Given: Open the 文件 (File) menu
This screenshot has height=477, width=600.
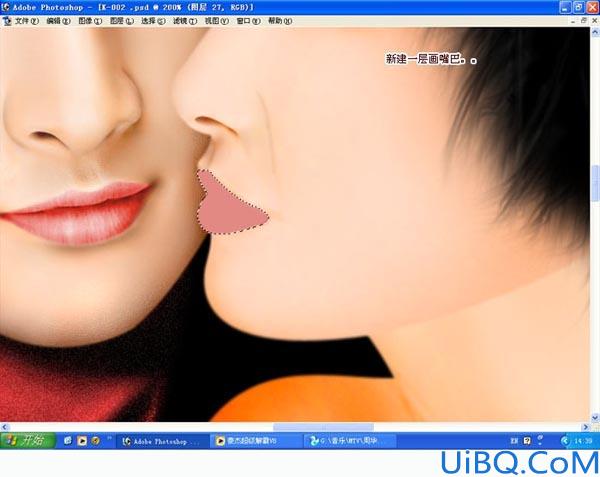Looking at the screenshot, I should pyautogui.click(x=26, y=21).
